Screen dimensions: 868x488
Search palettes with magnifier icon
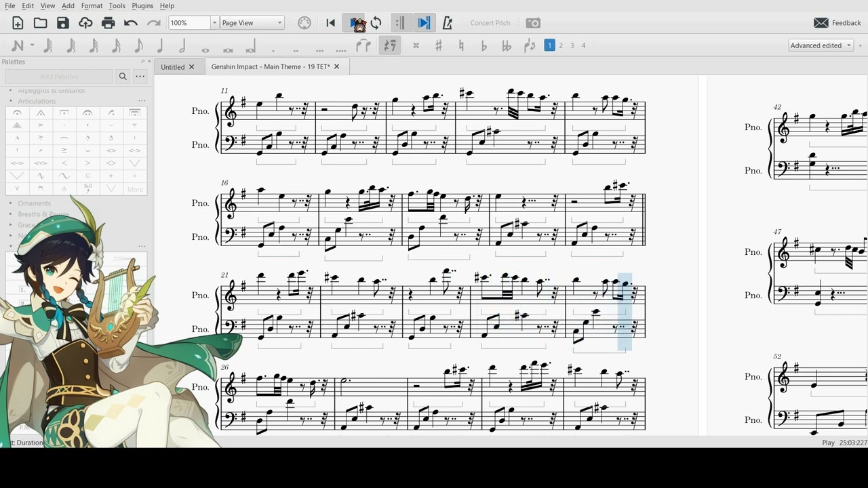tap(123, 77)
